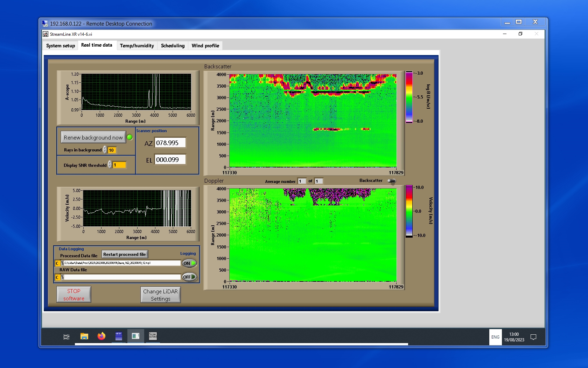This screenshot has height=368, width=588.
Task: Flip the Doppler Backscatter toggle switch
Action: tap(391, 181)
